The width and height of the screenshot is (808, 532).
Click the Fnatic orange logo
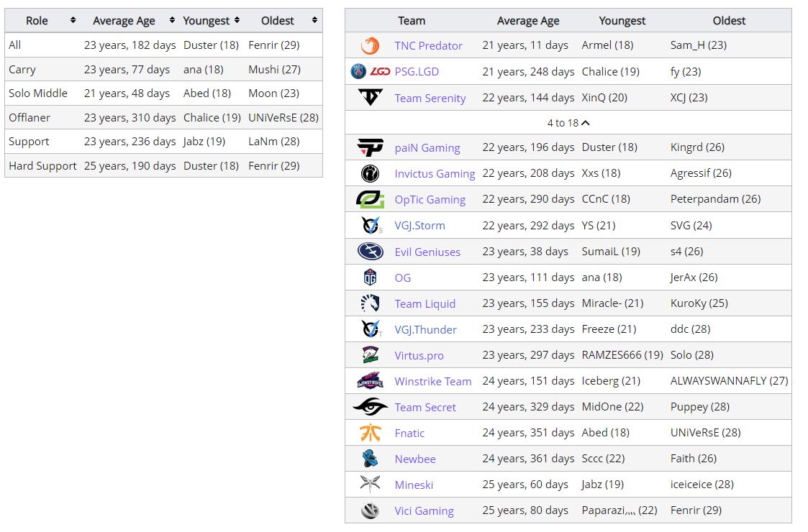370,433
